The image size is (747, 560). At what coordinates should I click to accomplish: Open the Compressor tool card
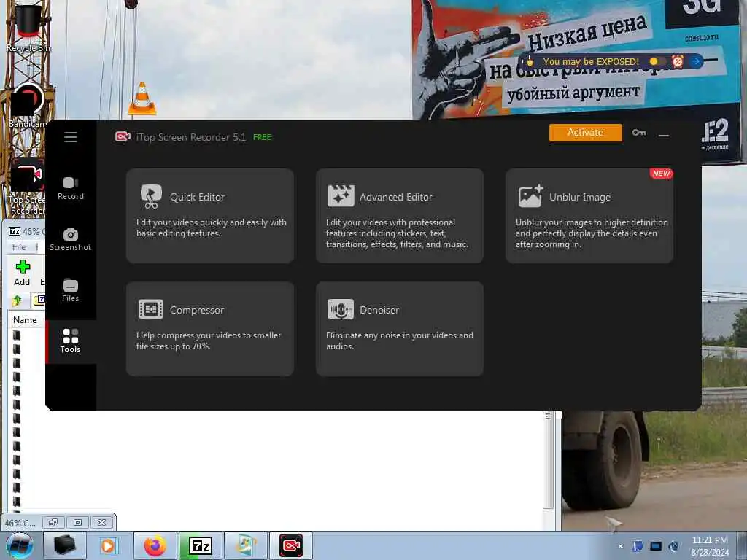(210, 329)
